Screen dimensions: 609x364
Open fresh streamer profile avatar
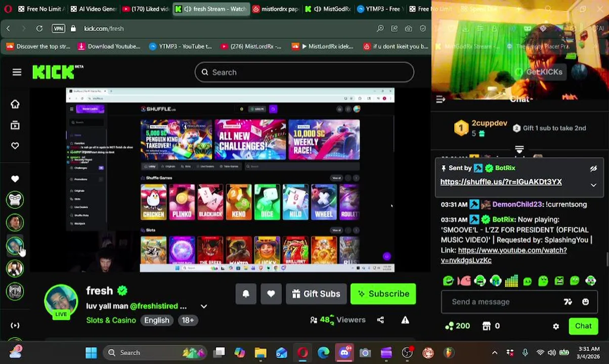pos(61,301)
